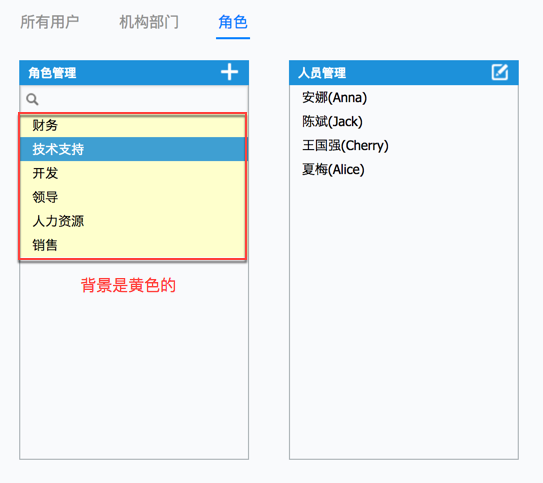This screenshot has width=543, height=483.
Task: Select the 财务 role
Action: click(133, 125)
